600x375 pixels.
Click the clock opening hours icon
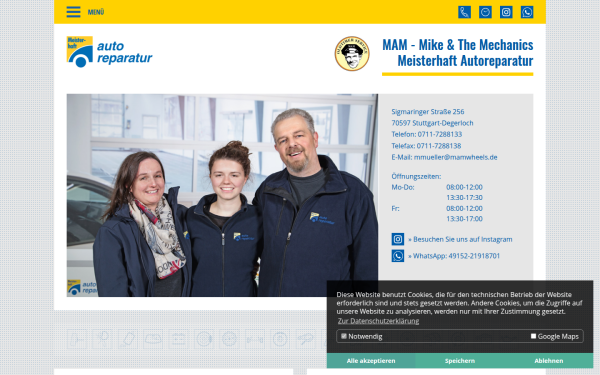pyautogui.click(x=485, y=12)
